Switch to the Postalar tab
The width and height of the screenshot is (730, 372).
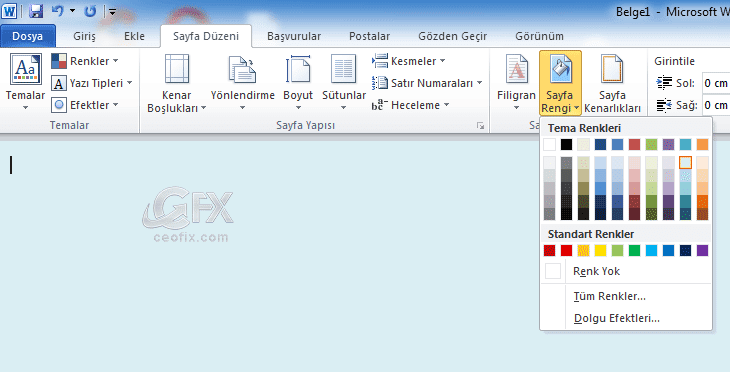pyautogui.click(x=369, y=36)
